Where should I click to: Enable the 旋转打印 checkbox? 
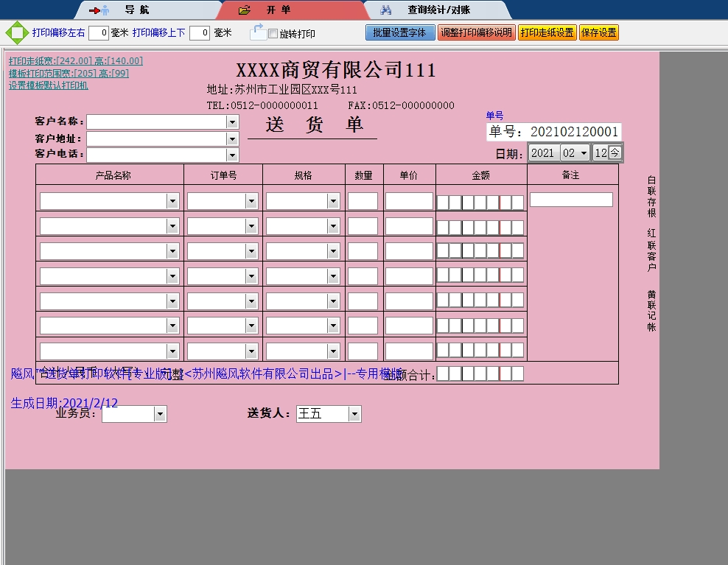[x=273, y=34]
